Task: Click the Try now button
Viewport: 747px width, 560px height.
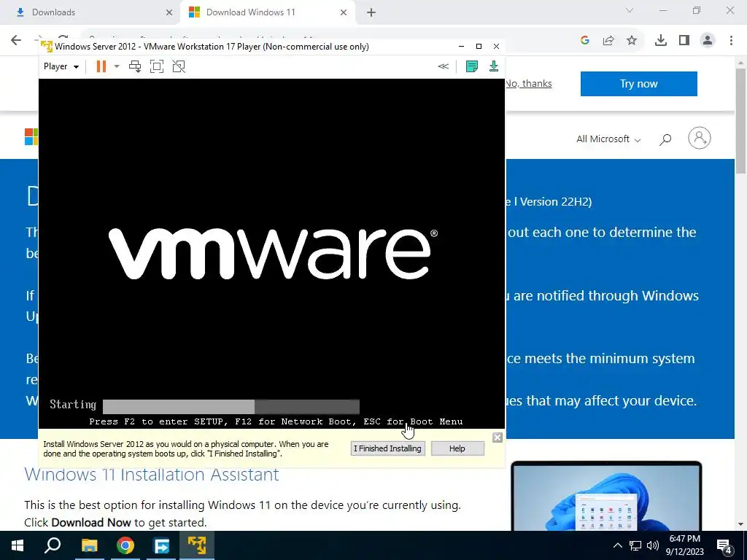Action: coord(639,84)
